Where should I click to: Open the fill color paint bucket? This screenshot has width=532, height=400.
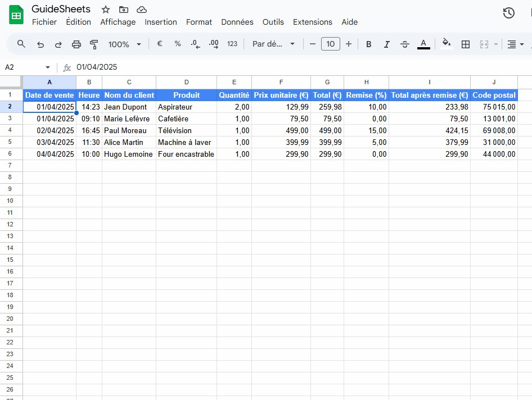pyautogui.click(x=447, y=44)
